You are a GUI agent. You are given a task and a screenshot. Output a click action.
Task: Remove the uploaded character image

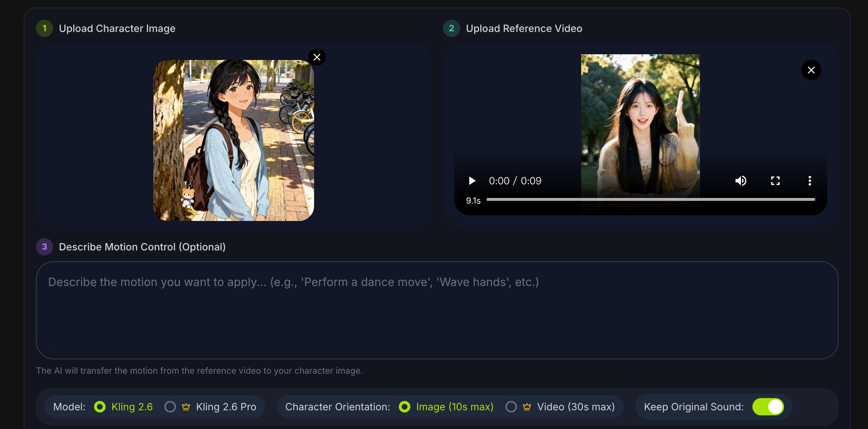(317, 57)
